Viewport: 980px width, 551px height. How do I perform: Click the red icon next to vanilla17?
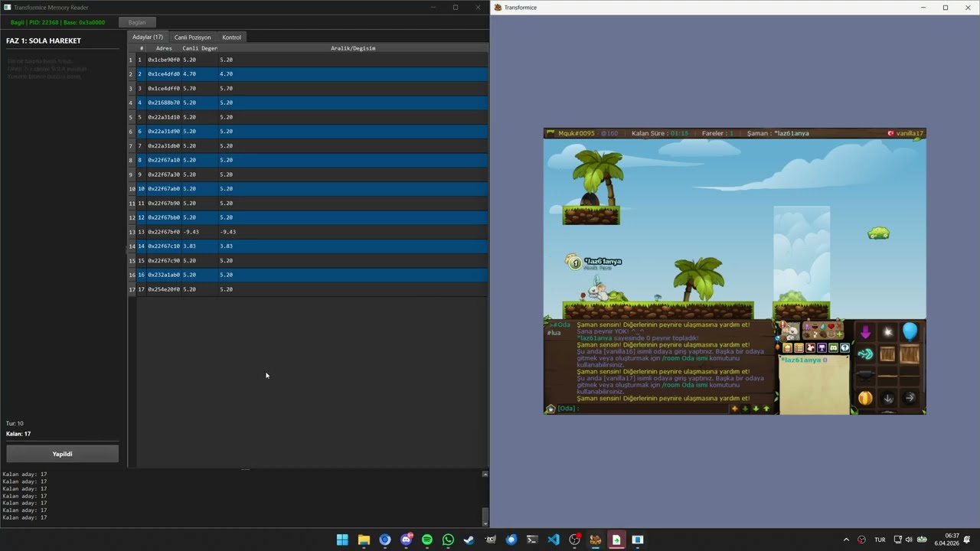(890, 133)
